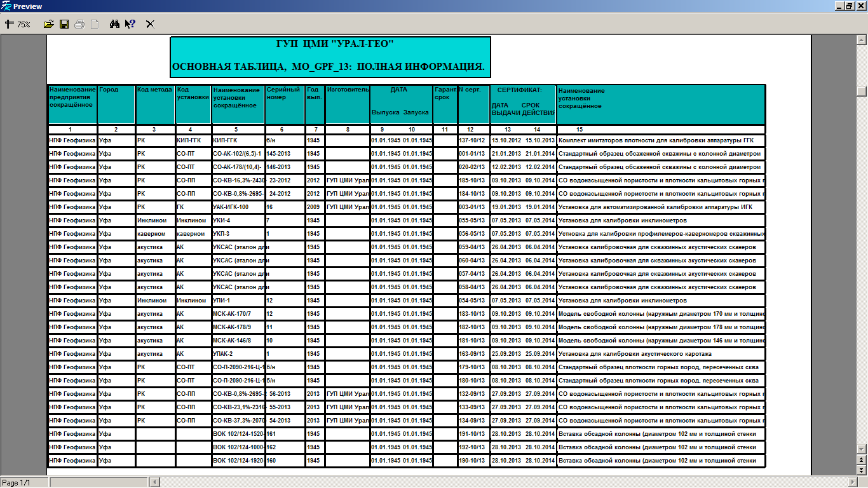Image resolution: width=868 pixels, height=488 pixels.
Task: Click serial number 145-2013
Action: [279, 154]
